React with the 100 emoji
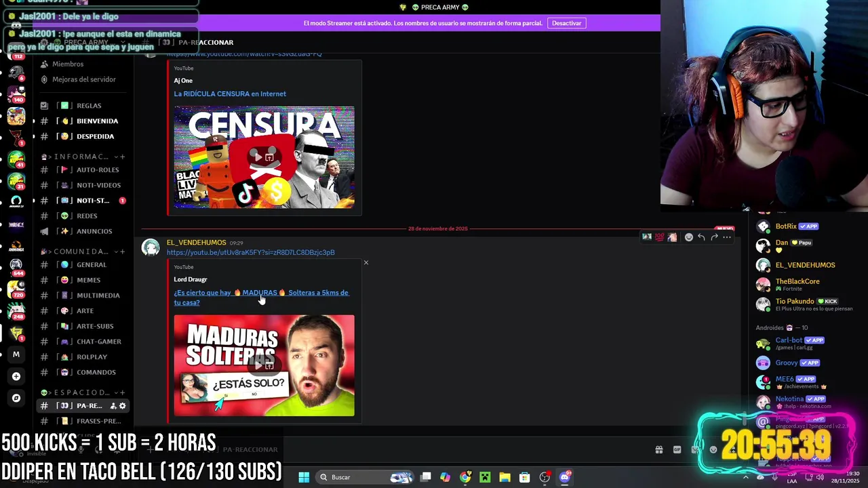Screen dimensions: 868x488 pyautogui.click(x=659, y=237)
